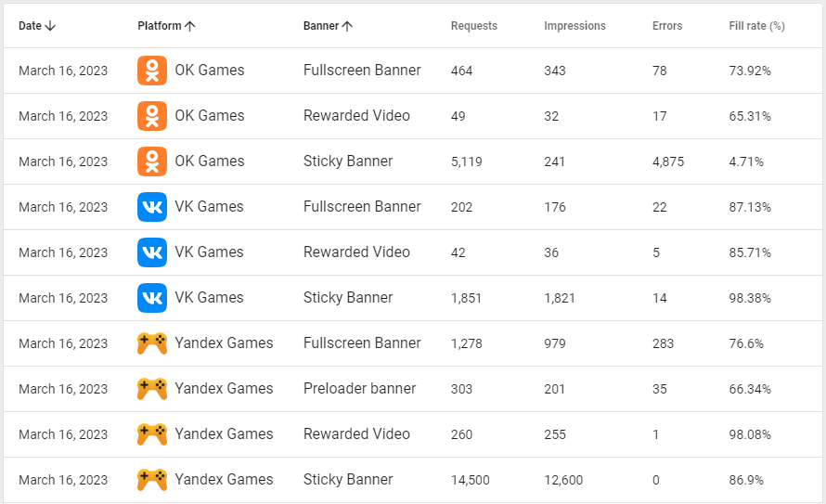Click VK Games icon in Sticky Banner row
The width and height of the screenshot is (826, 504).
click(152, 298)
